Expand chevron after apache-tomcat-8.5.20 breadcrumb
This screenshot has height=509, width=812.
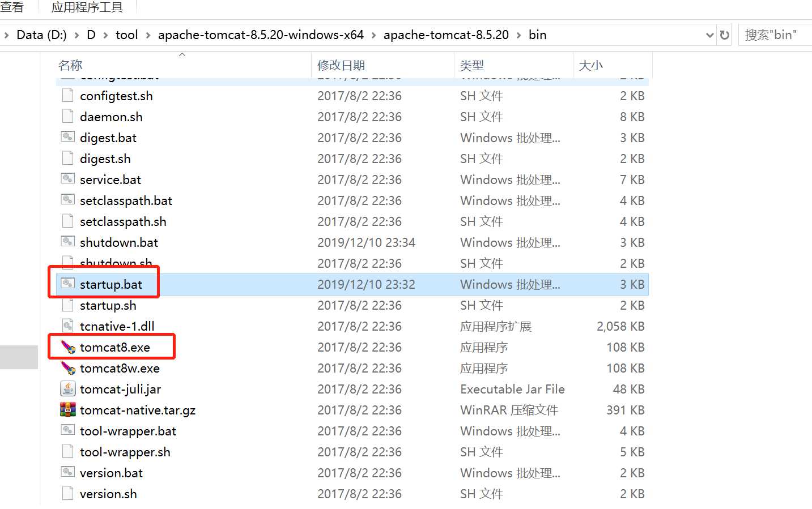518,35
